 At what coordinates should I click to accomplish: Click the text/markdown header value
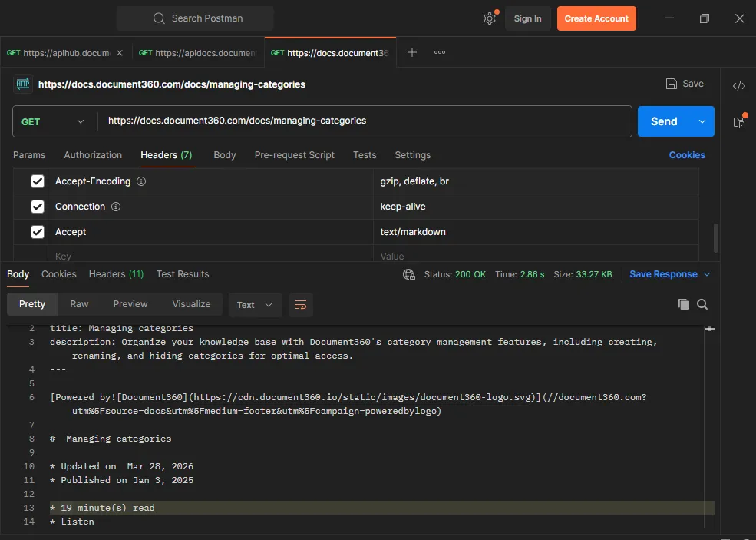tap(413, 232)
